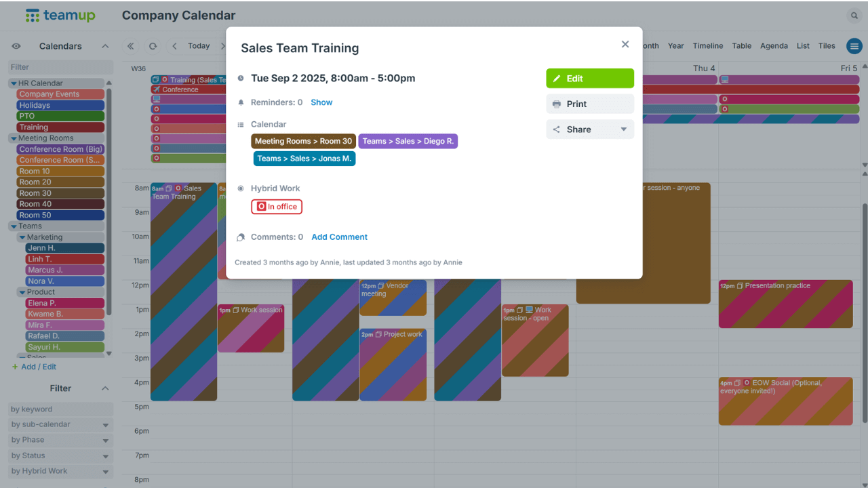
Task: Close the Sales Team Training dialog
Action: 625,44
